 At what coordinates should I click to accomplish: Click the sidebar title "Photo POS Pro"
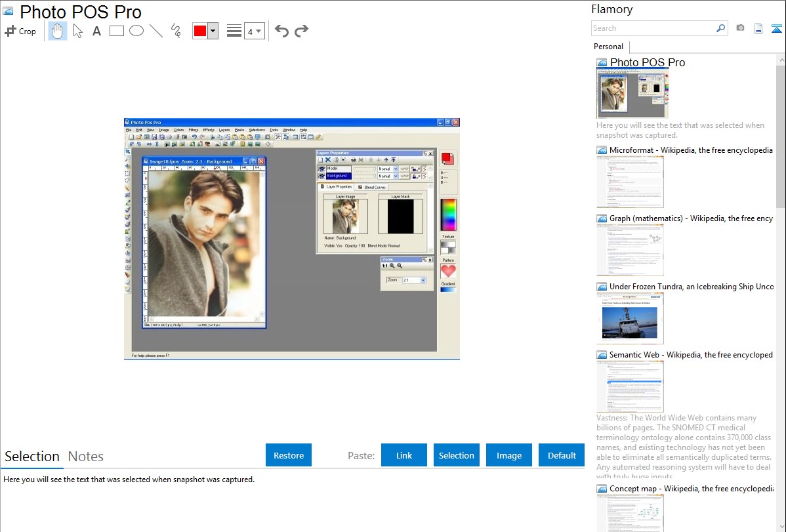[x=647, y=63]
